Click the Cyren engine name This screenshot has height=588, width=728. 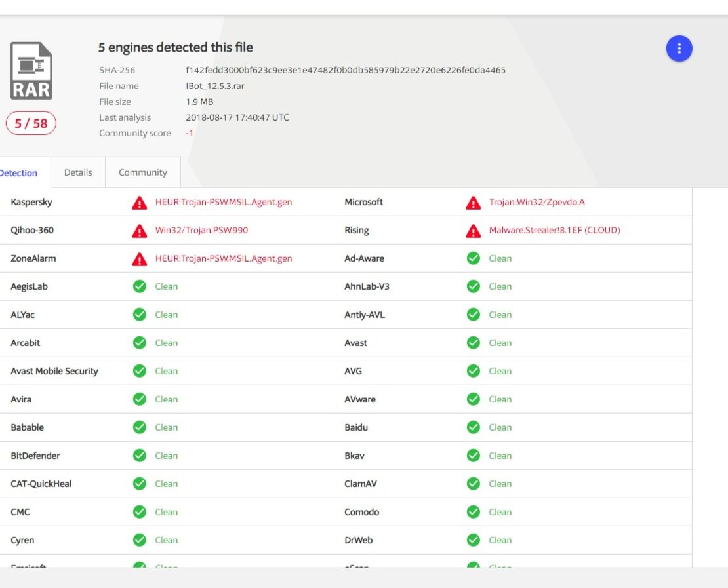click(22, 541)
